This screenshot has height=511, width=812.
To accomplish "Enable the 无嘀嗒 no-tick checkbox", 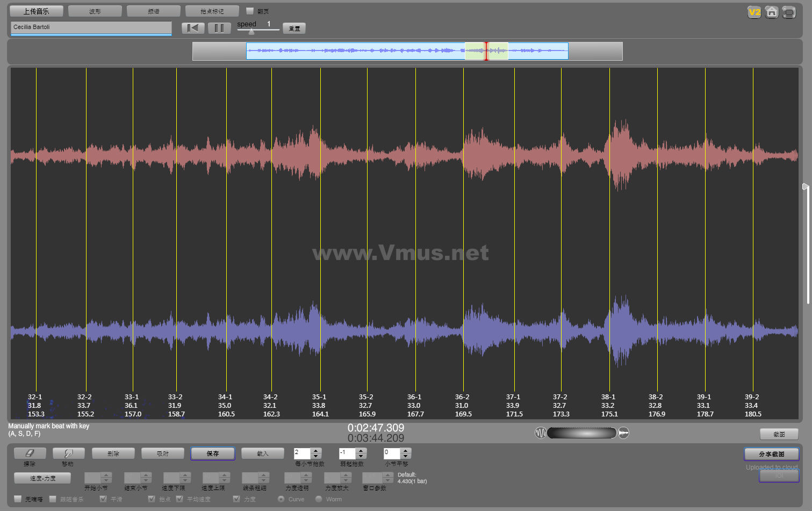I will pyautogui.click(x=18, y=499).
